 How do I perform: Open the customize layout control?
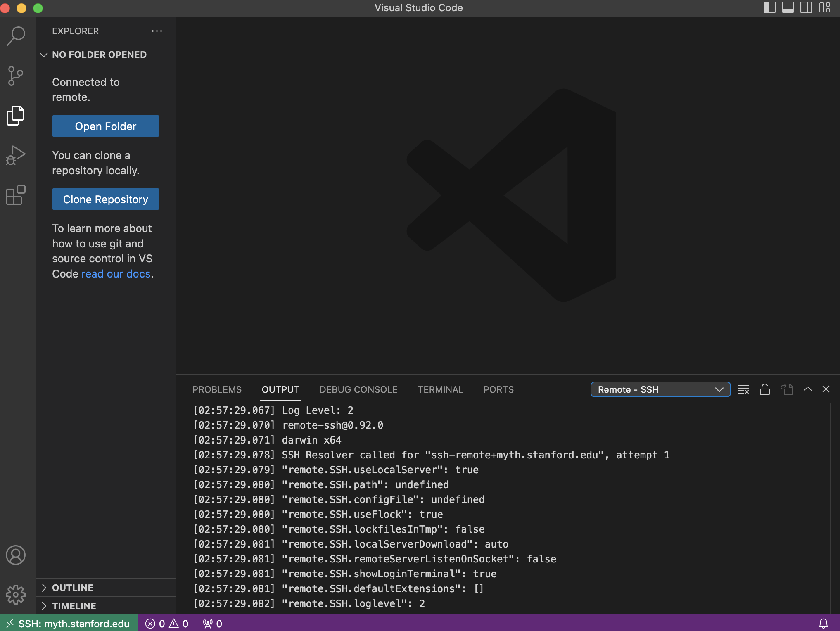tap(825, 8)
